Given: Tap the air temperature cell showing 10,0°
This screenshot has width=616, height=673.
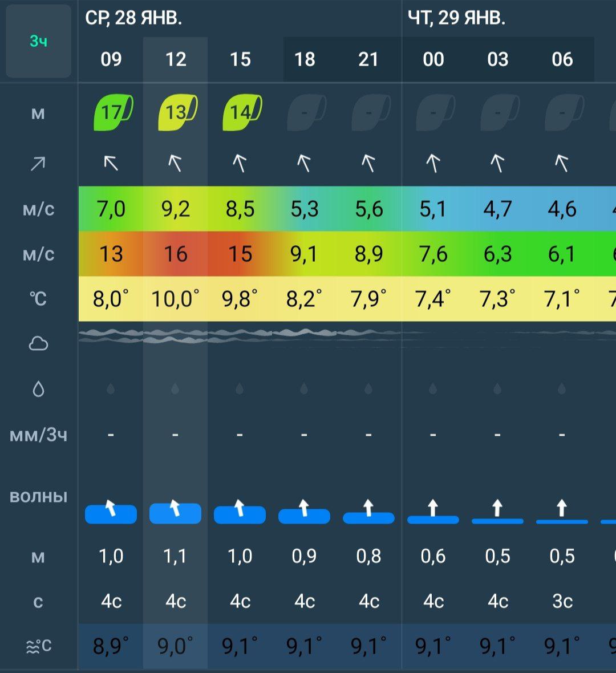Looking at the screenshot, I should click(176, 299).
